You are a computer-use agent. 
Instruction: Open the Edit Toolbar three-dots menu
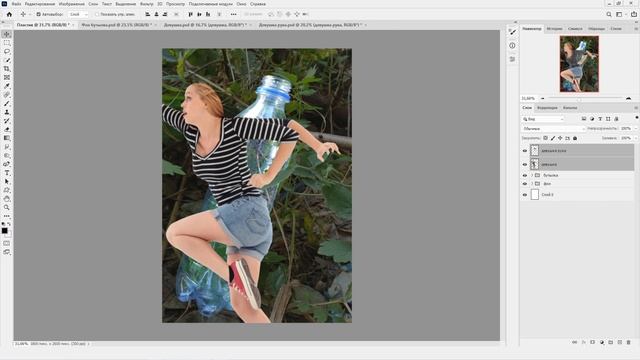point(7,216)
